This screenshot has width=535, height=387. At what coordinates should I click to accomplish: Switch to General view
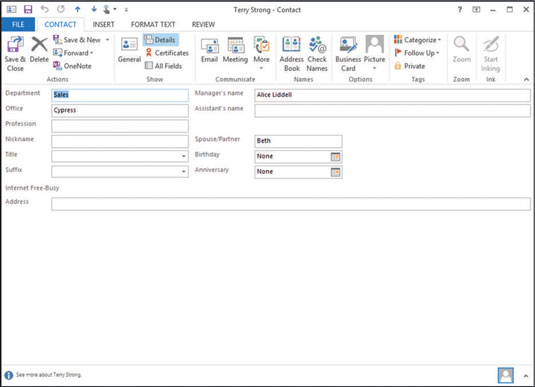(x=129, y=50)
